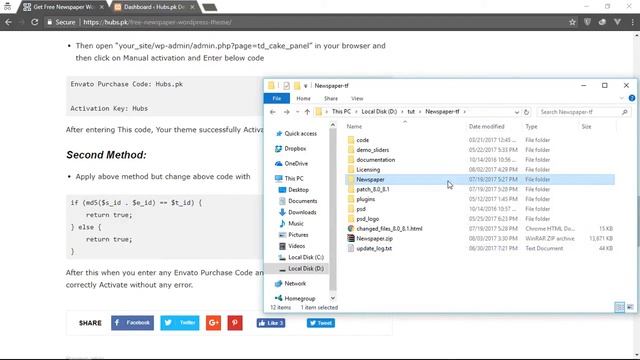Go back in File Explorer
640x360 pixels.
[273, 112]
